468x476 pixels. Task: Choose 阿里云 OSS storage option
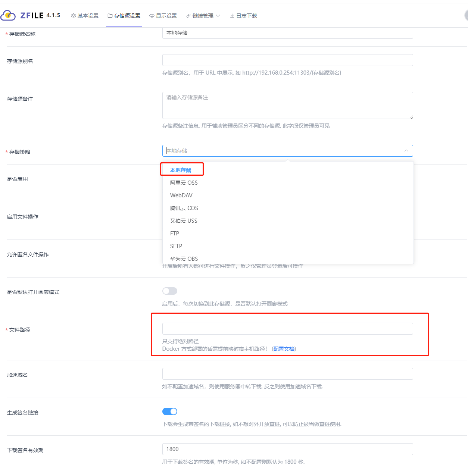184,183
